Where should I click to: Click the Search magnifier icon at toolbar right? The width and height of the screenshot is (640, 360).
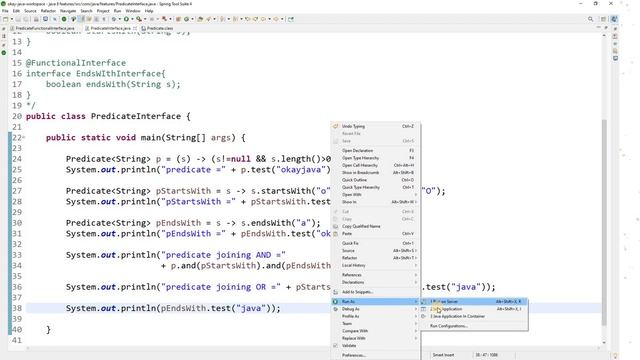(590, 19)
